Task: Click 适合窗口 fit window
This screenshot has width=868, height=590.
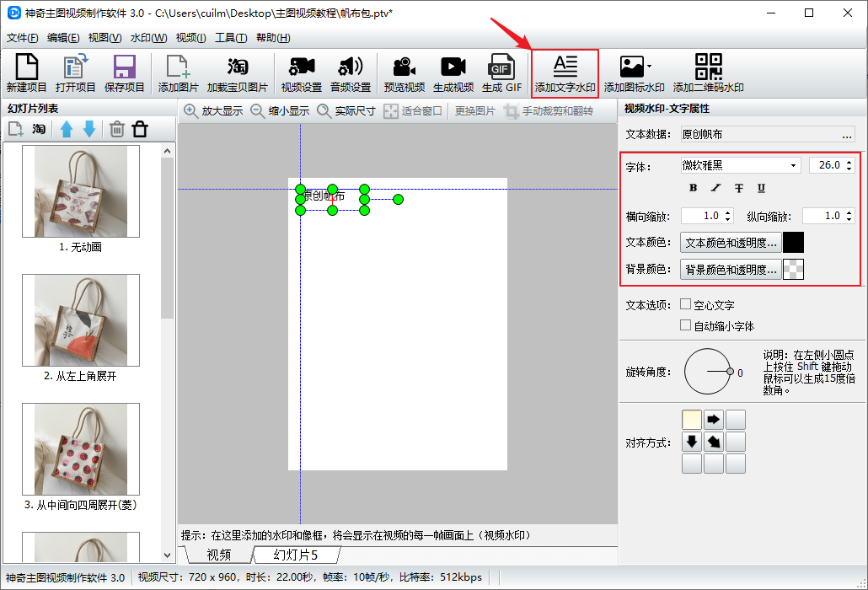Action: point(413,110)
